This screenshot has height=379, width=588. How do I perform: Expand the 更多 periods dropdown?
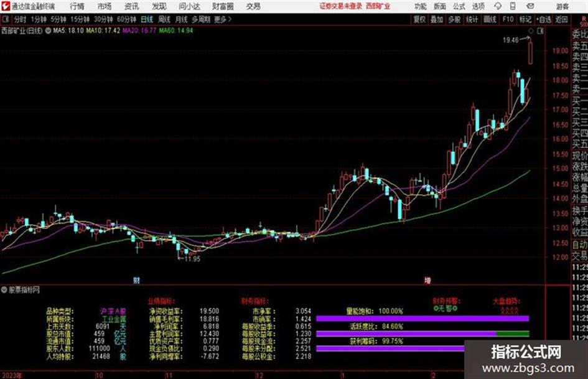coord(223,19)
